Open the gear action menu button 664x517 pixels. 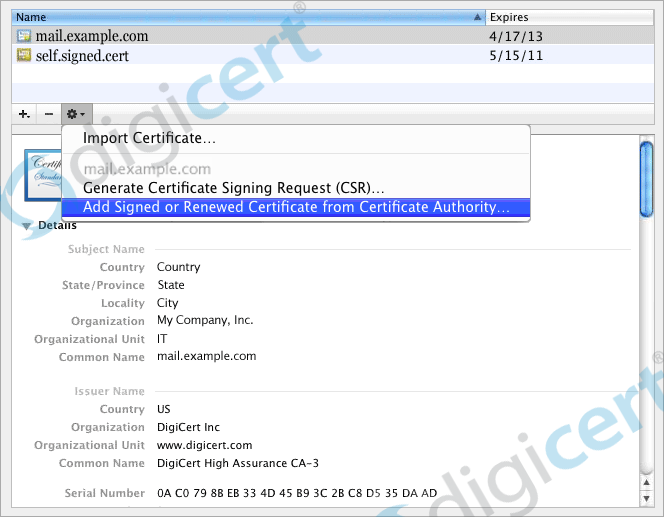point(77,114)
